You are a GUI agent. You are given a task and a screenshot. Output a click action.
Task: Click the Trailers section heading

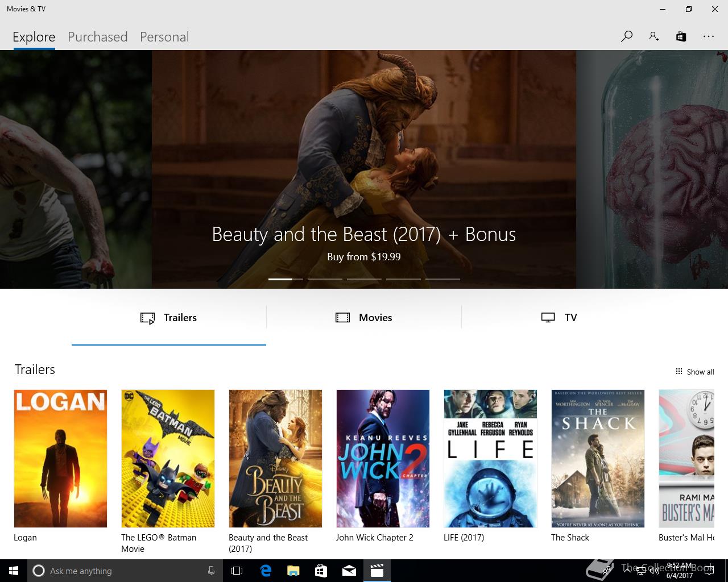pyautogui.click(x=35, y=369)
